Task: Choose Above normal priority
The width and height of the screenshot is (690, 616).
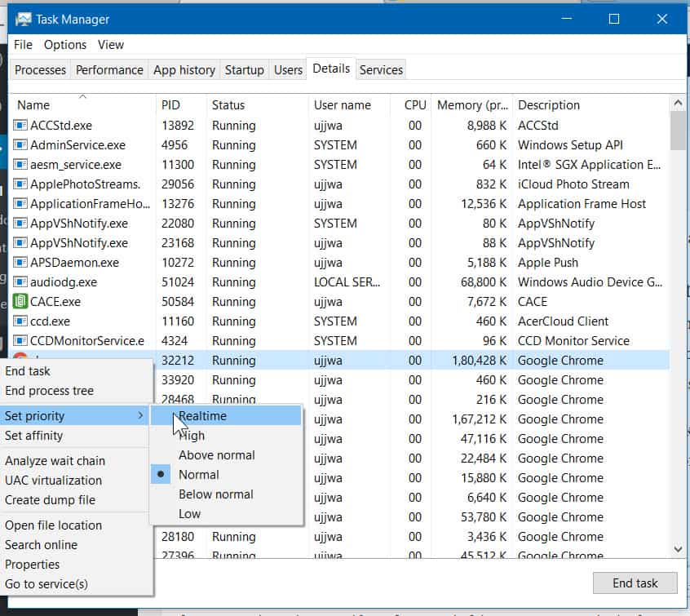Action: point(226,454)
